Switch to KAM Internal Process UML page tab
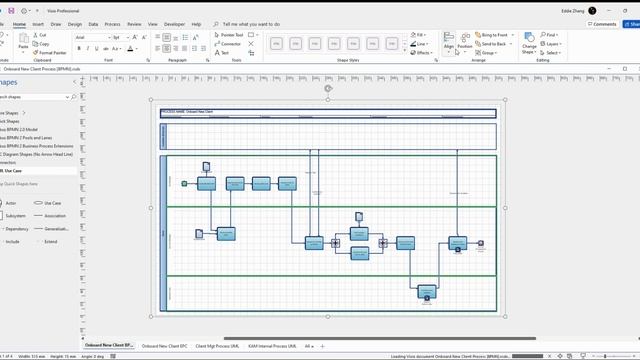Screen dimensions: 640x360 pyautogui.click(x=272, y=346)
